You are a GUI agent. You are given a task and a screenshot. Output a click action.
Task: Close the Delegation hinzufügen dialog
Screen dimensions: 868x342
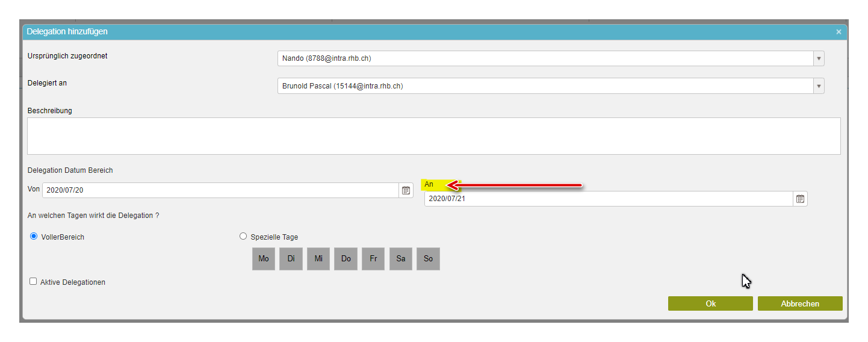839,32
